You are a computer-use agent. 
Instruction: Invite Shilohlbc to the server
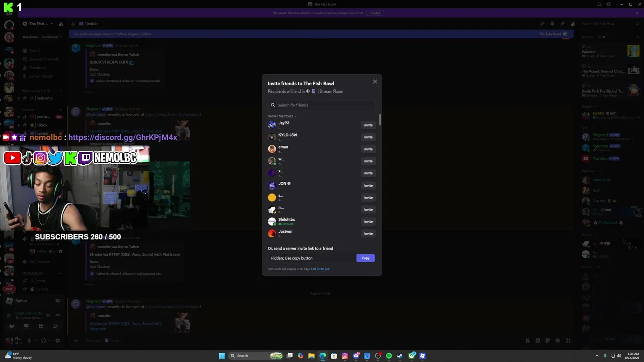368,222
